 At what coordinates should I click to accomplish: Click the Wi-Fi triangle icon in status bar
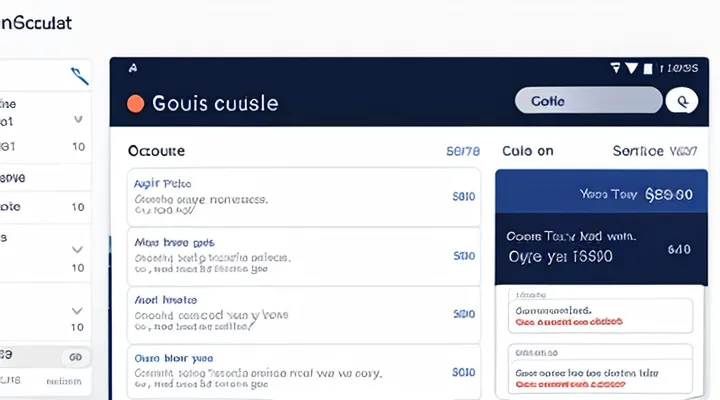click(x=615, y=69)
